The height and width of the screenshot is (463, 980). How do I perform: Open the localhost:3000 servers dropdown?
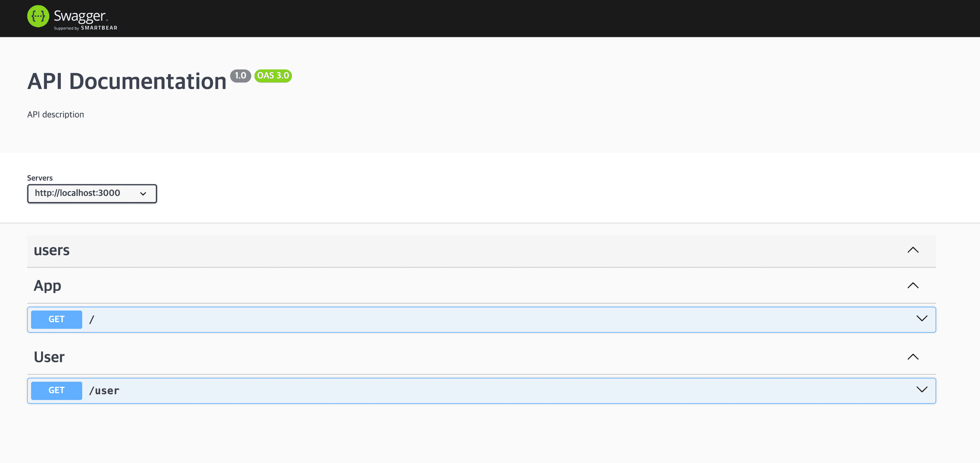(92, 193)
